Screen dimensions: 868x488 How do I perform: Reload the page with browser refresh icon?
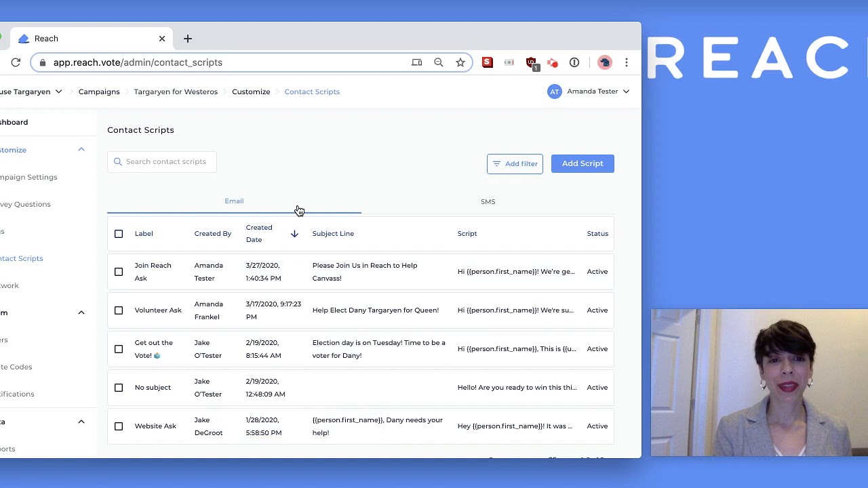coord(15,62)
